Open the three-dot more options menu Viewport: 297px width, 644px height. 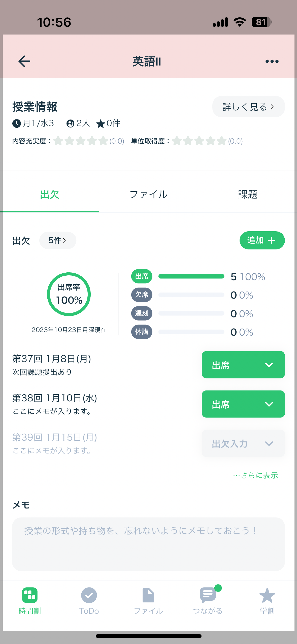[x=272, y=61]
